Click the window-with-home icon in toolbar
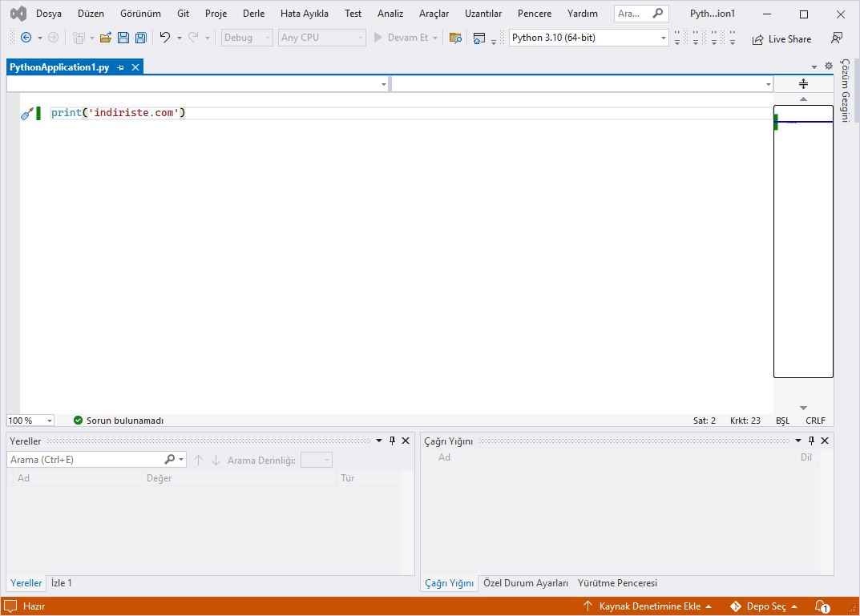The image size is (860, 616). point(478,38)
